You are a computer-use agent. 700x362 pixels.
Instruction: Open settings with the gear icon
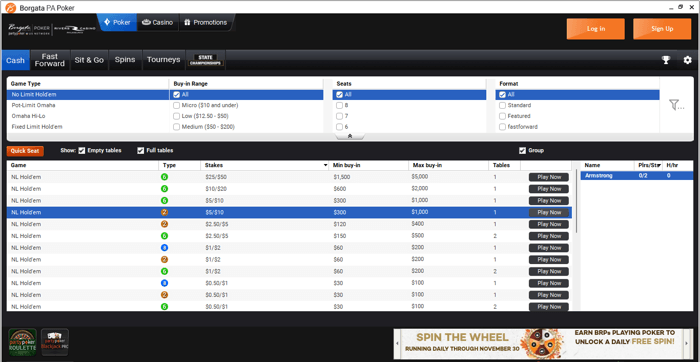pyautogui.click(x=688, y=60)
